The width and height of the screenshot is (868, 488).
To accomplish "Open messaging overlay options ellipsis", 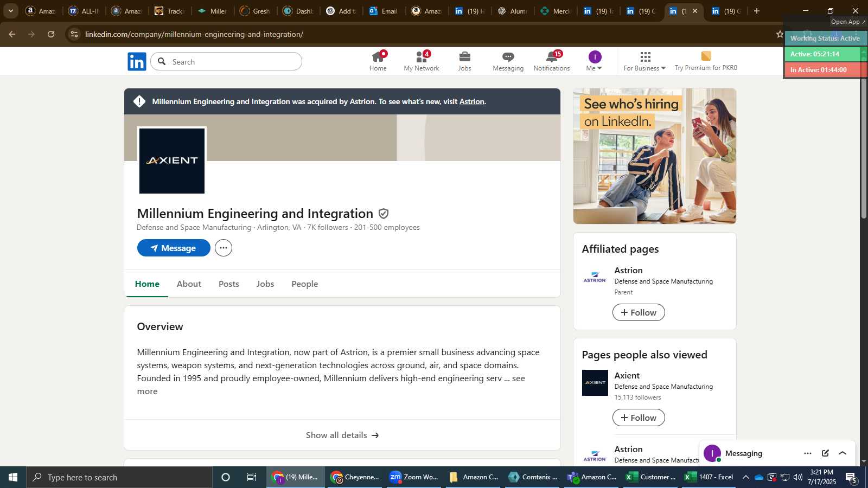I will click(x=808, y=453).
